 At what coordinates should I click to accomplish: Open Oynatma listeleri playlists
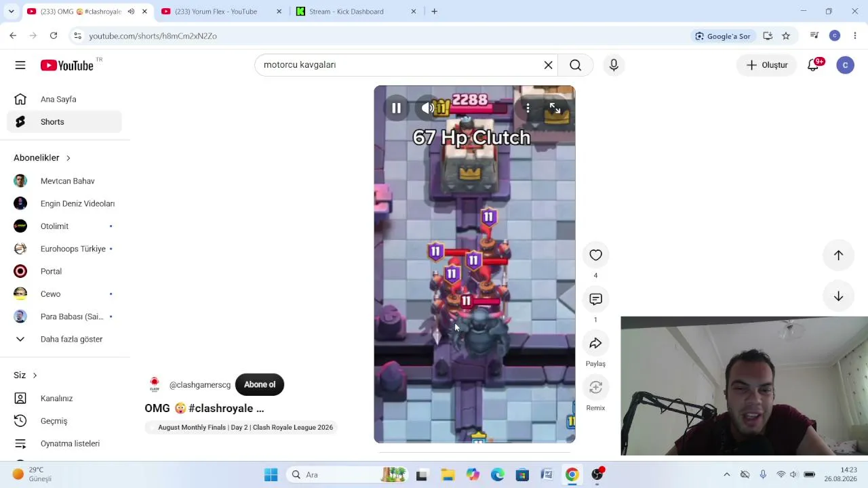click(x=65, y=444)
